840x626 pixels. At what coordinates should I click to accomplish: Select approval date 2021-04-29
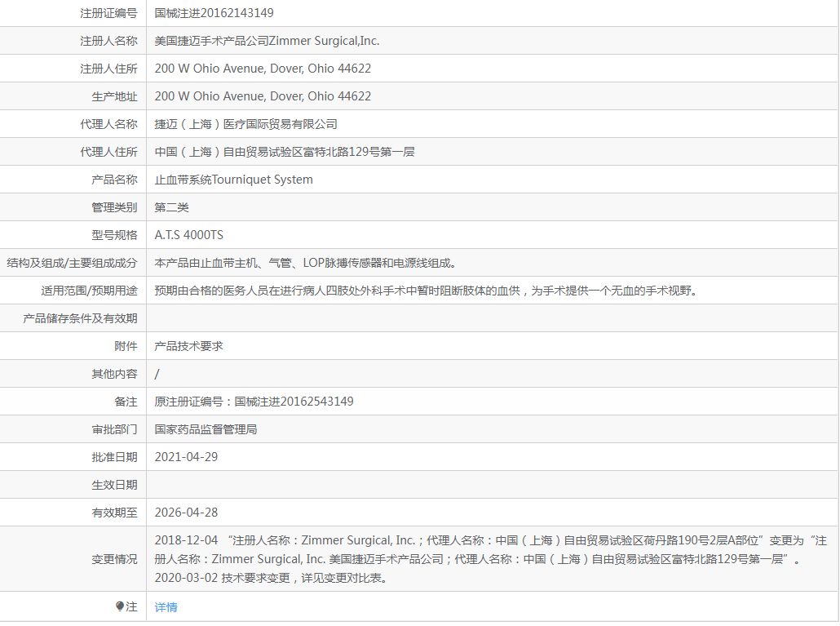tap(186, 457)
